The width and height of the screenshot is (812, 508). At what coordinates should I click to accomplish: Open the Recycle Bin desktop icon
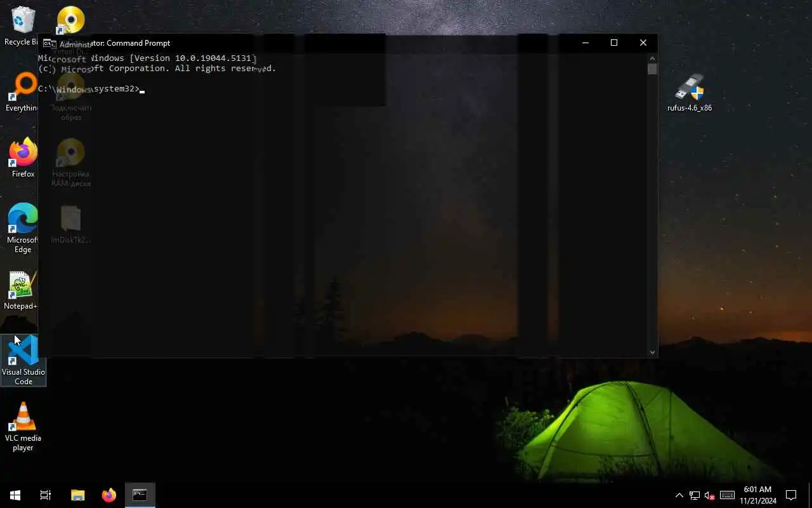[x=23, y=26]
